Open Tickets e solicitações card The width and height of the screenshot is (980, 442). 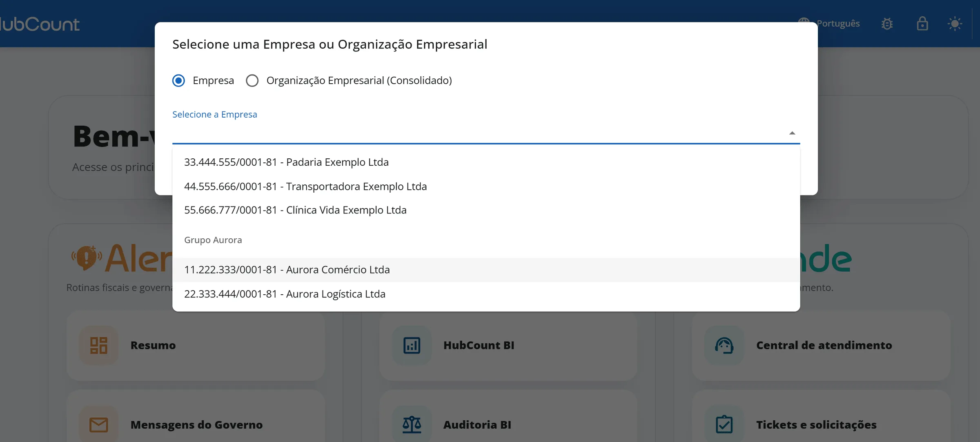[821, 416]
